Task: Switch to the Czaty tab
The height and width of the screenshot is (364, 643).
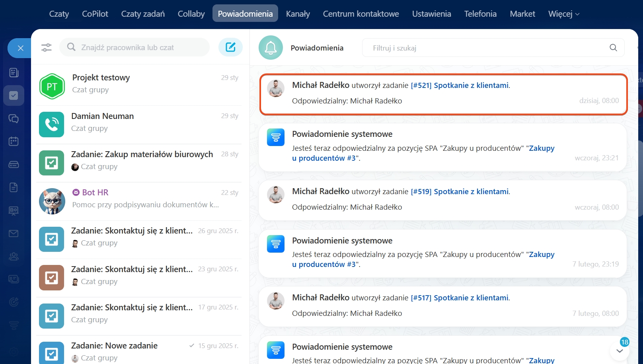Action: click(59, 14)
